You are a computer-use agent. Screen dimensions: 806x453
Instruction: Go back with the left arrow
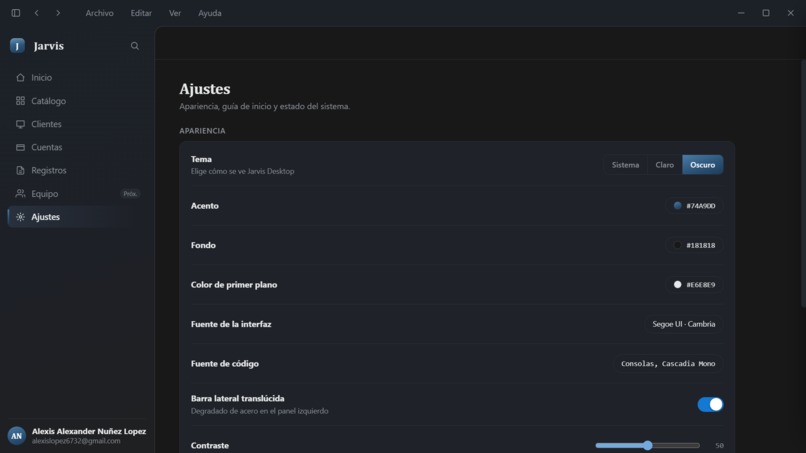(36, 13)
